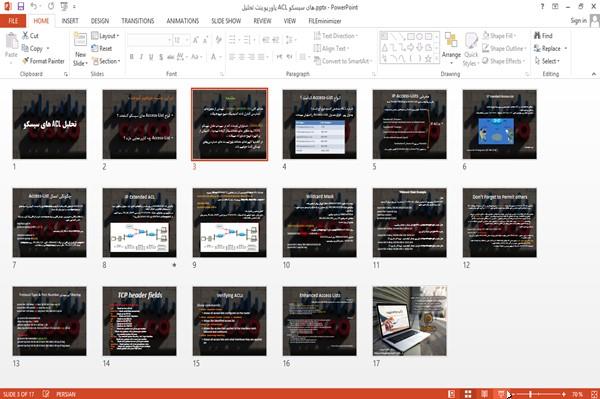Click the Paste clipboard icon

pos(11,41)
